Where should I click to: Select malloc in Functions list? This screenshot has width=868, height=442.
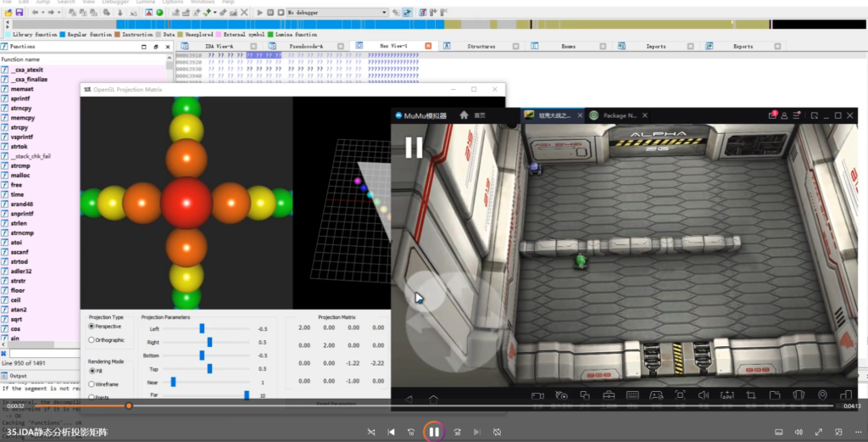tap(20, 176)
